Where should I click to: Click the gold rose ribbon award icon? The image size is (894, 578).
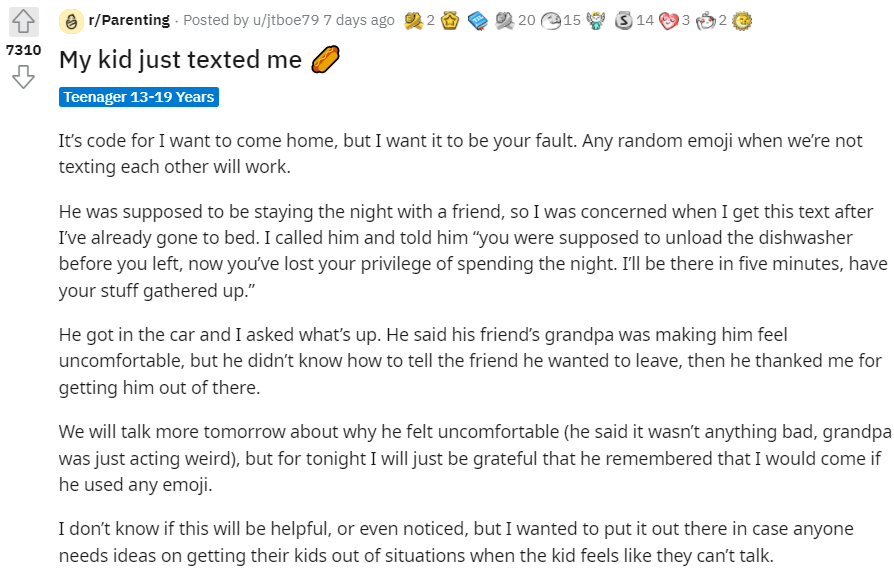[x=413, y=21]
